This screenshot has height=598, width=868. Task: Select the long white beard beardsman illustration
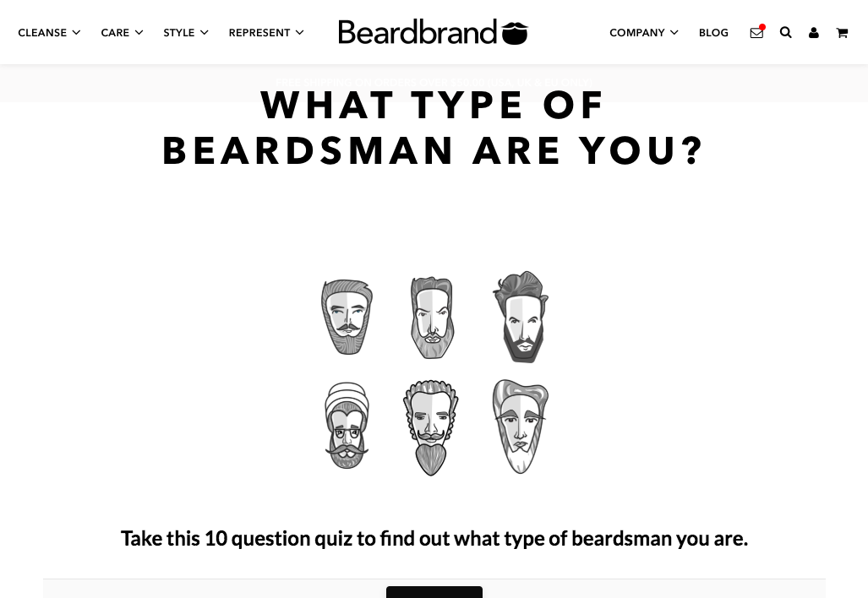[520, 427]
